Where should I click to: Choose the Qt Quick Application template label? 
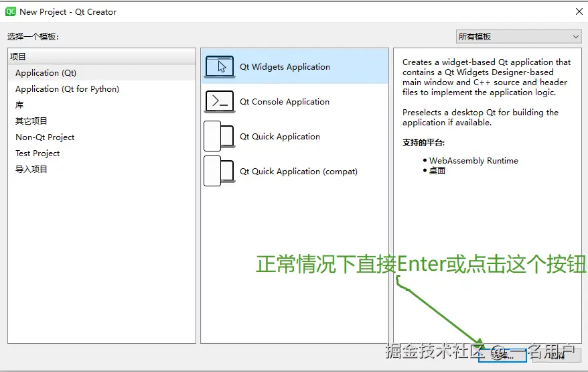tap(280, 137)
